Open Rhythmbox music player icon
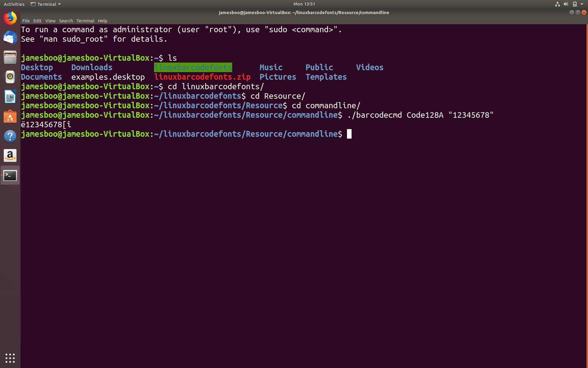The image size is (588, 368). point(10,77)
